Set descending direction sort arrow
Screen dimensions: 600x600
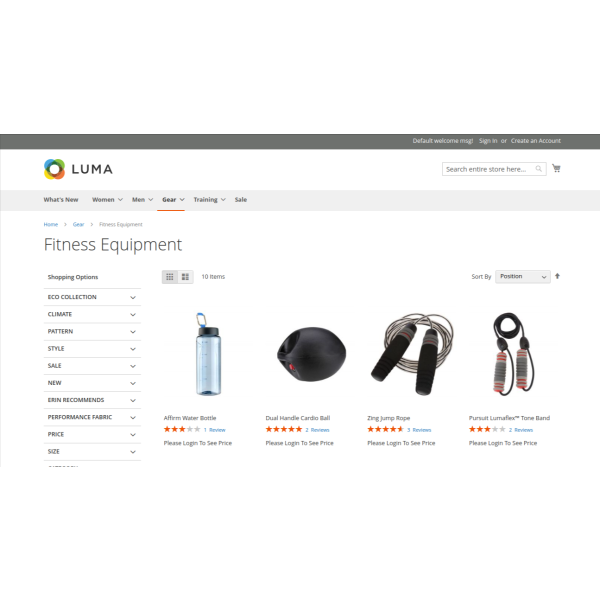pos(557,276)
